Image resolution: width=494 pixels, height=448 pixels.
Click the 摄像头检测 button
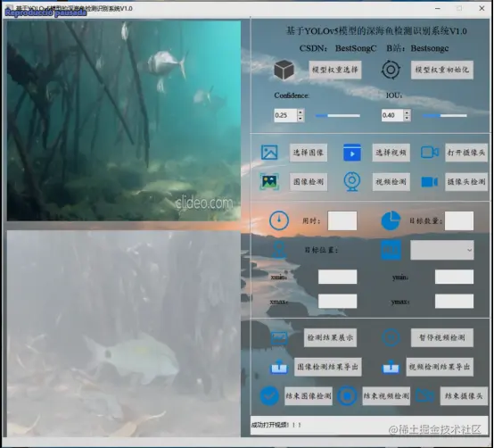tap(466, 182)
